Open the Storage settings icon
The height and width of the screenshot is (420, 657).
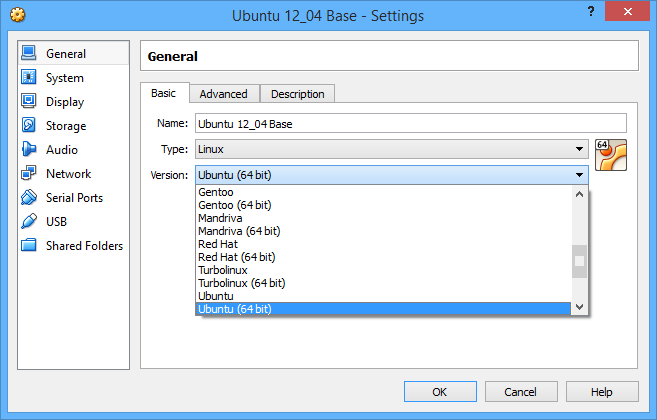coord(29,126)
